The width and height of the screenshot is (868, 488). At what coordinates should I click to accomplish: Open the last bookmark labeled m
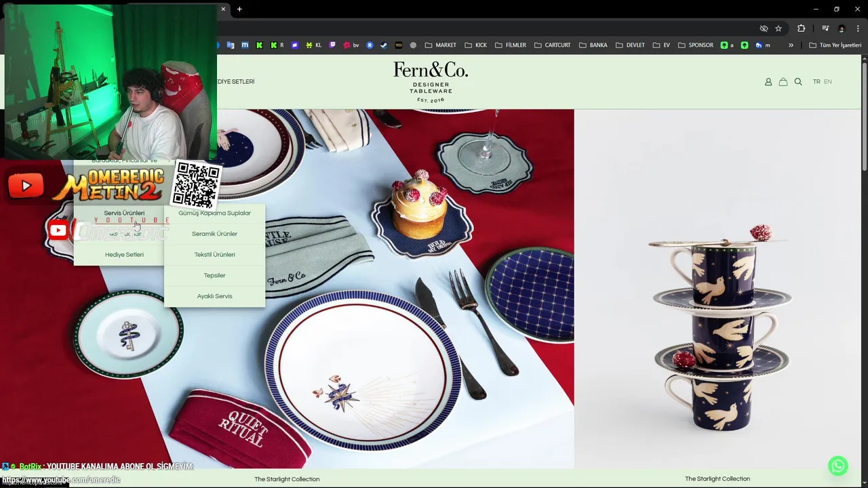(763, 45)
